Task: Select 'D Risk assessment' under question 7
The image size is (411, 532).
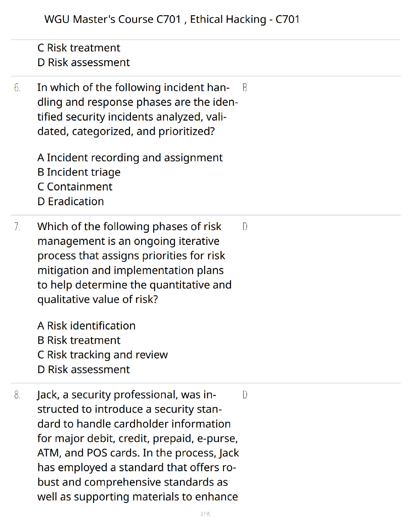Action: (x=84, y=369)
